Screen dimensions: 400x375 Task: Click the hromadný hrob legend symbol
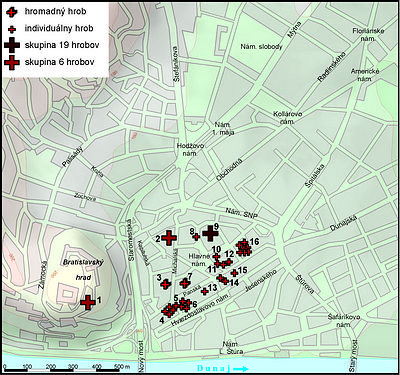point(12,12)
